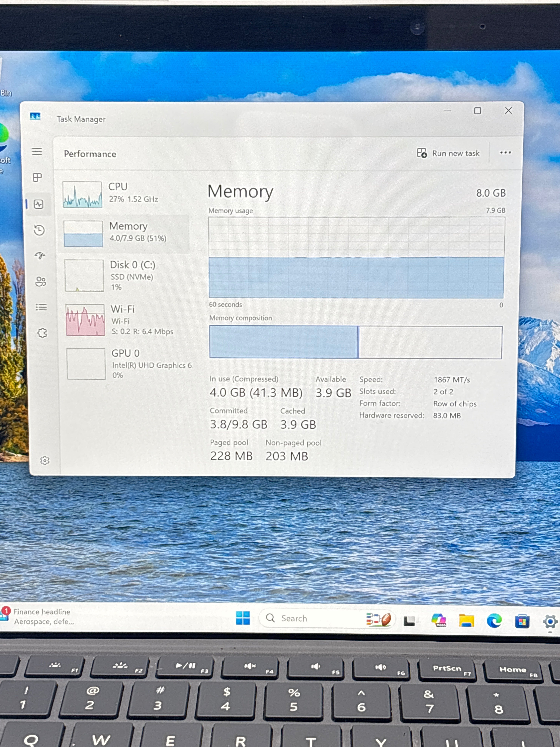Maximize the Task Manager window
This screenshot has height=747, width=560.
coord(477,111)
